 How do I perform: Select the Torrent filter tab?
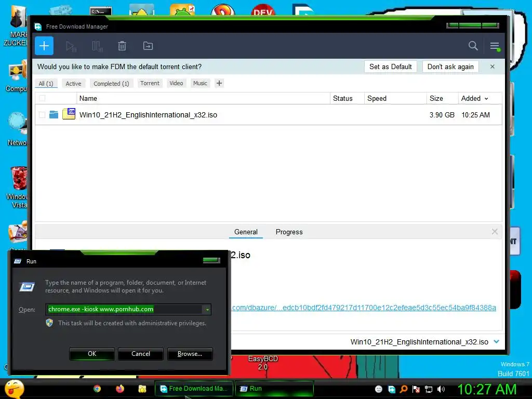tap(150, 83)
